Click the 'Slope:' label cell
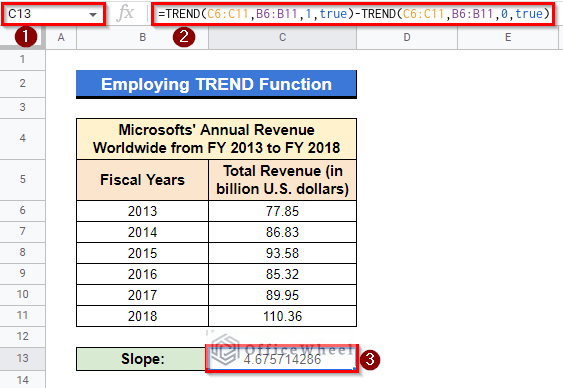The width and height of the screenshot is (563, 388). tap(143, 359)
